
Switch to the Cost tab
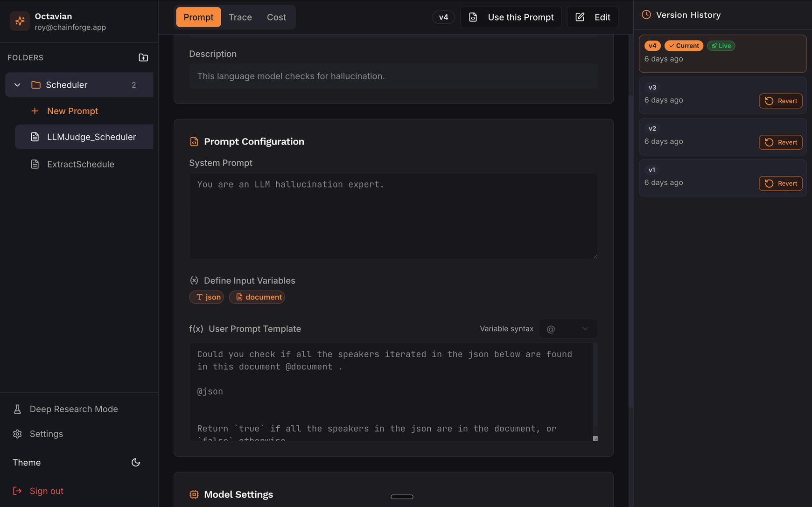(276, 17)
